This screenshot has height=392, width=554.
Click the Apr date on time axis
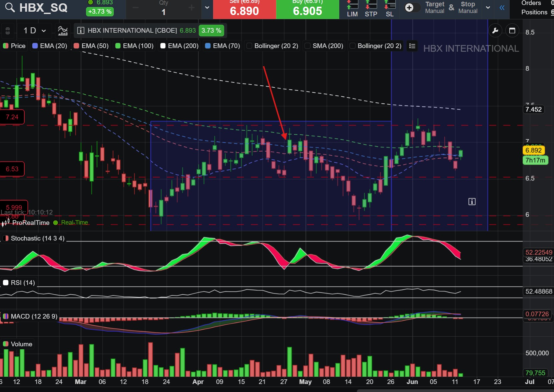198,382
